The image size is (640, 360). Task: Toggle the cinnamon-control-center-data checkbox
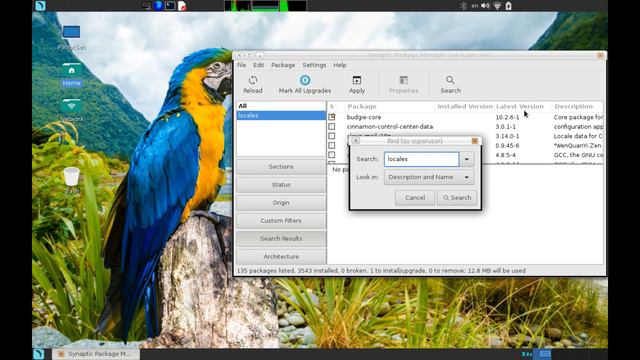tap(332, 127)
